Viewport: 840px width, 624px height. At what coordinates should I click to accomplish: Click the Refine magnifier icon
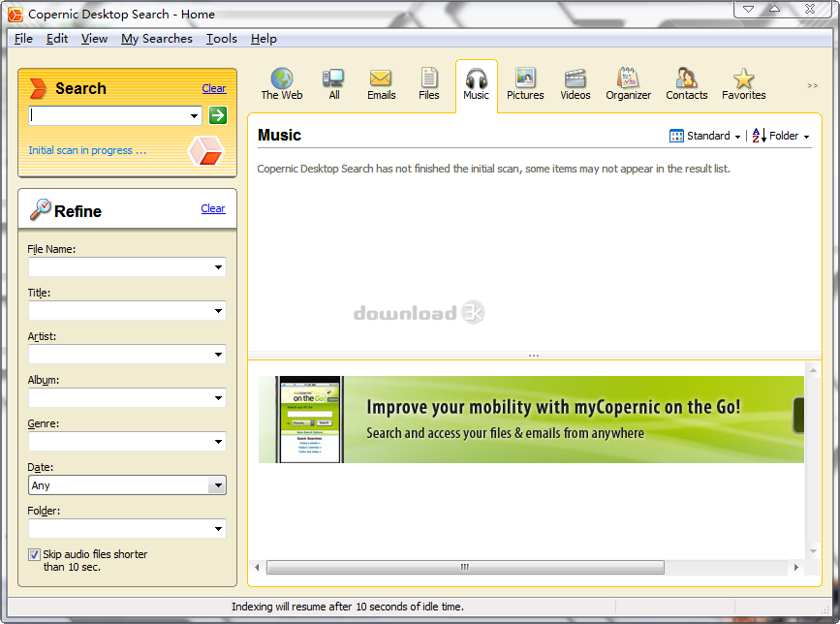(40, 209)
